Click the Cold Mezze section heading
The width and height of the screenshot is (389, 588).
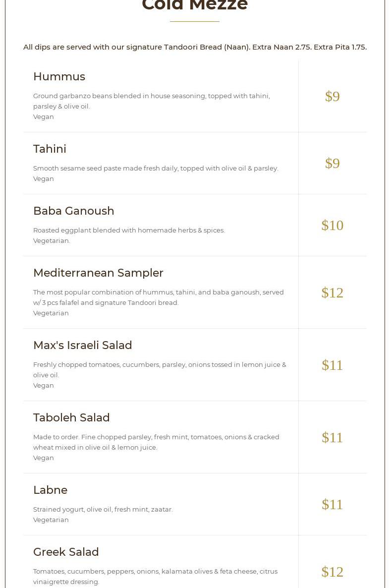click(194, 5)
